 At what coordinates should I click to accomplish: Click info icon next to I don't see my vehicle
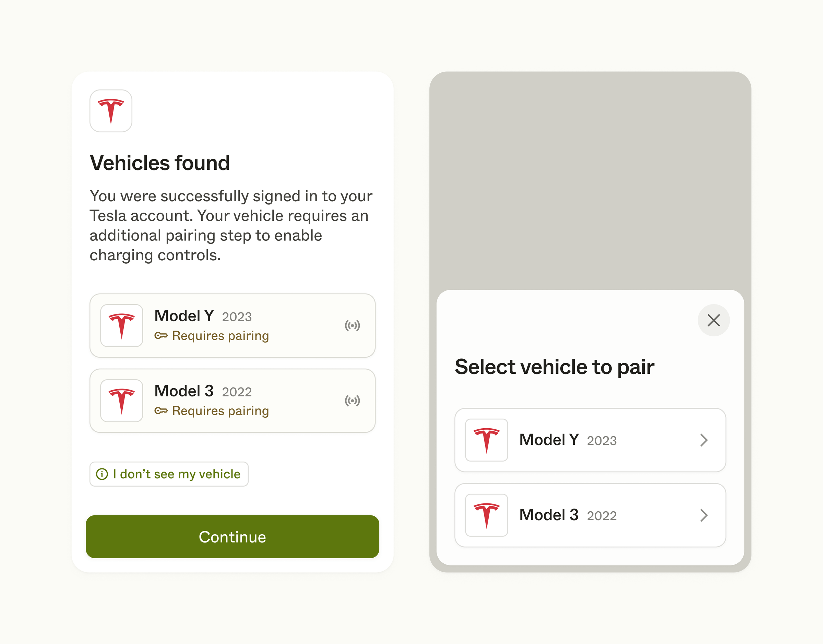point(102,474)
